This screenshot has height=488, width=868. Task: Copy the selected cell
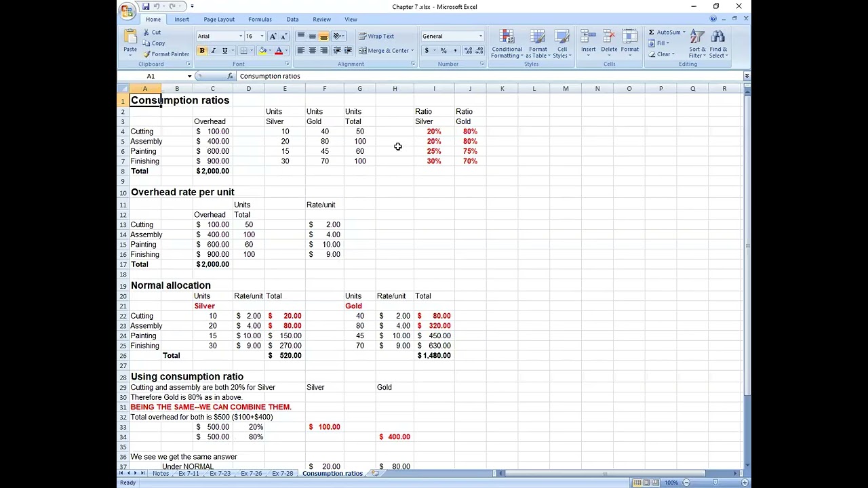[153, 43]
